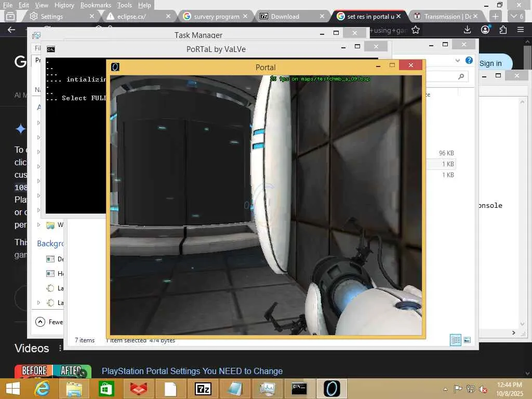
Task: Go back in the browser
Action: point(11,30)
